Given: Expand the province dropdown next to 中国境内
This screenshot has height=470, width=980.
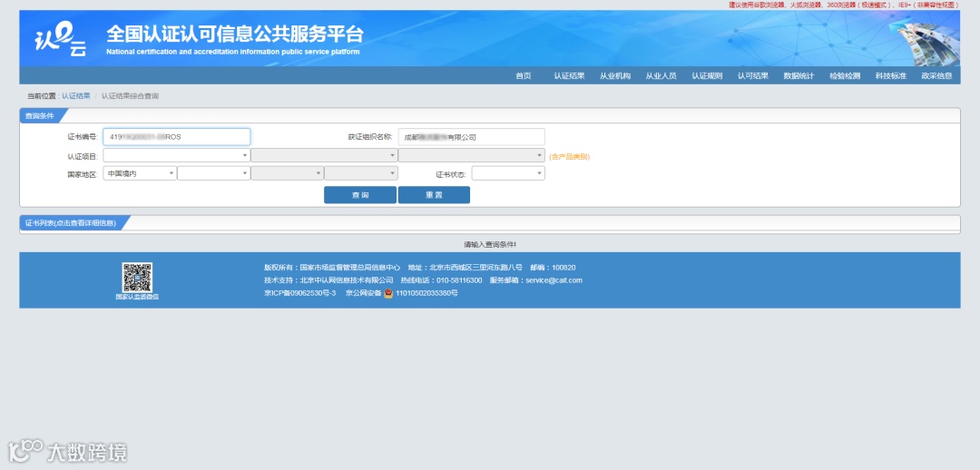Looking at the screenshot, I should click(x=214, y=173).
